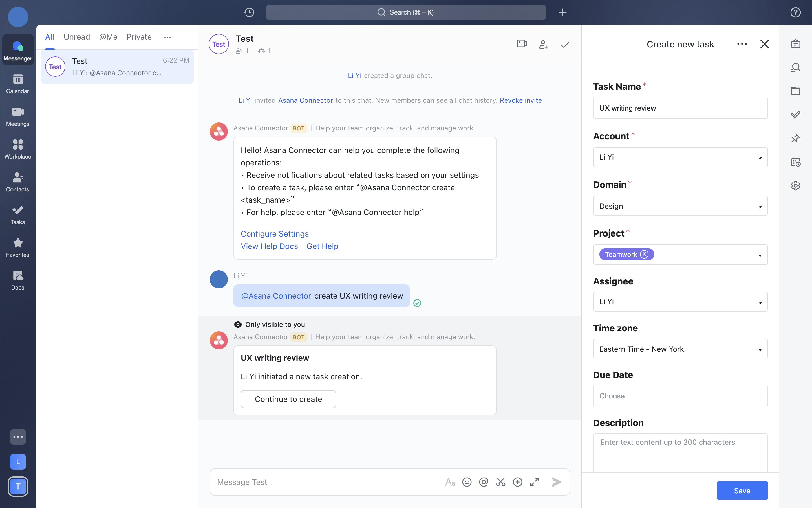
Task: Click the Test group avatar in chat header
Action: 219,44
